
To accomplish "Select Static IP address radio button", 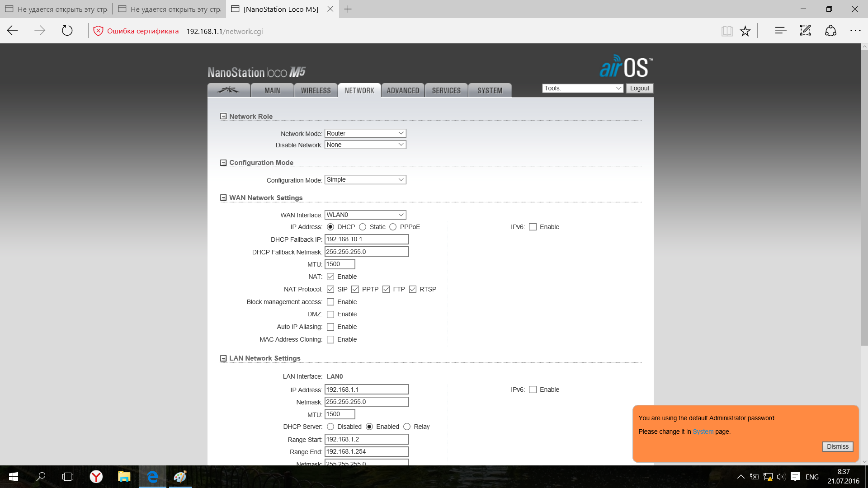I will (x=363, y=227).
